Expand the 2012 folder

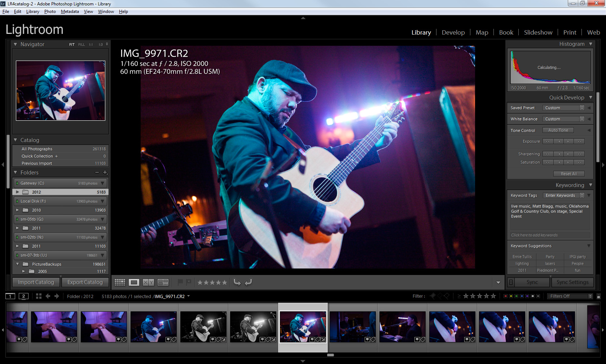[x=17, y=192]
